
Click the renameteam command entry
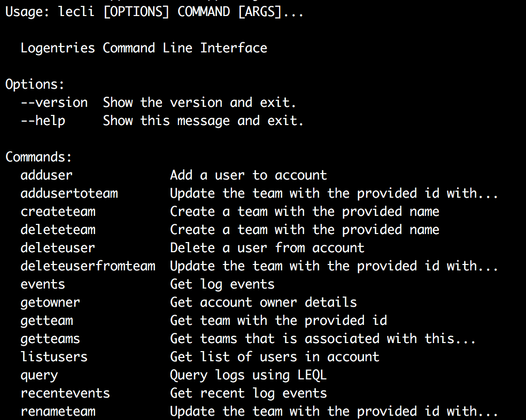pos(58,411)
